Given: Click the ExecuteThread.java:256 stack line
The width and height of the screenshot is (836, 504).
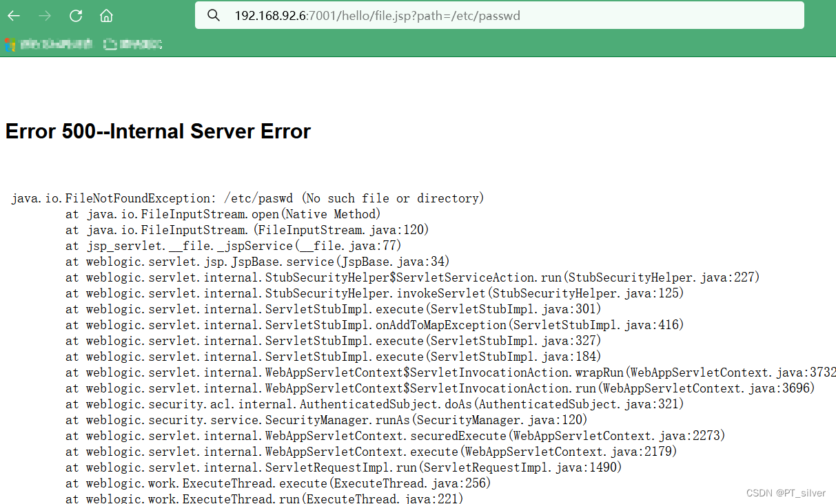Looking at the screenshot, I should [x=278, y=483].
